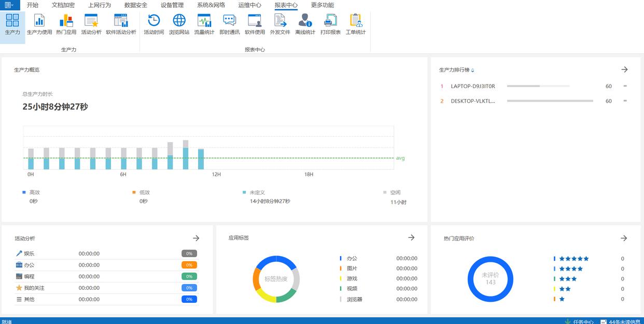The height and width of the screenshot is (324, 644).
Task: Open the 外发文件 report
Action: click(x=280, y=24)
